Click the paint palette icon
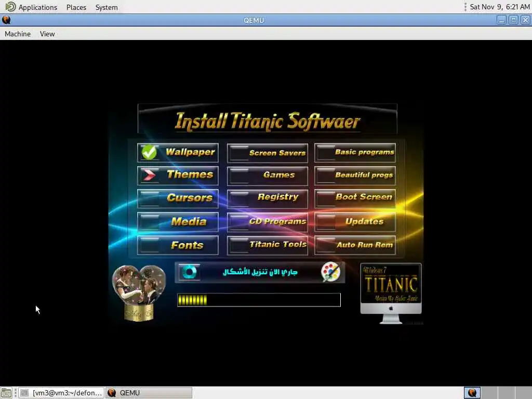The width and height of the screenshot is (532, 399). 330,272
